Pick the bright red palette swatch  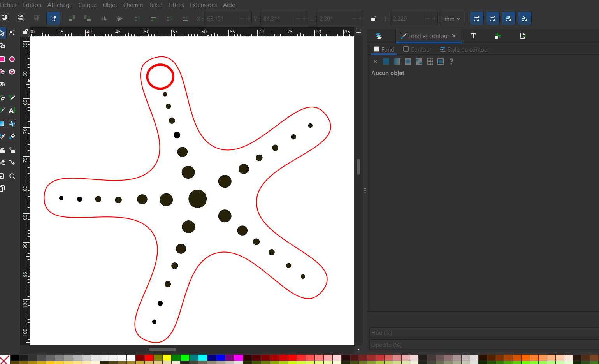(x=149, y=358)
